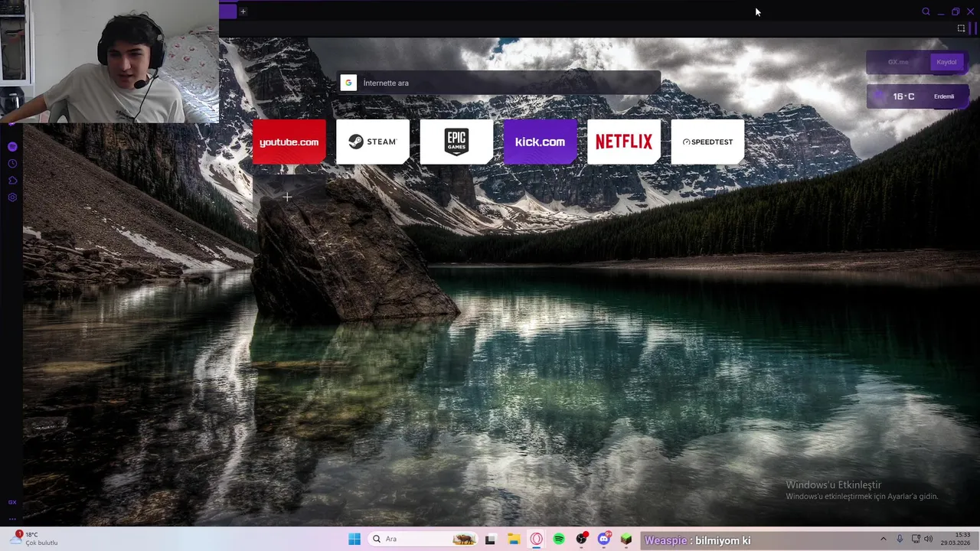Viewport: 980px width, 551px height.
Task: Open the snapshot capture tool
Action: pos(961,28)
